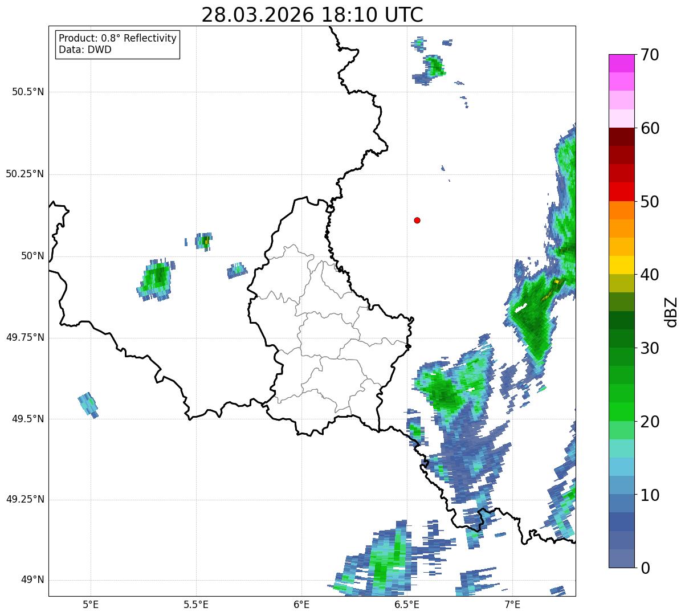Click the 50°N latitude label
This screenshot has width=685, height=616.
pos(32,256)
